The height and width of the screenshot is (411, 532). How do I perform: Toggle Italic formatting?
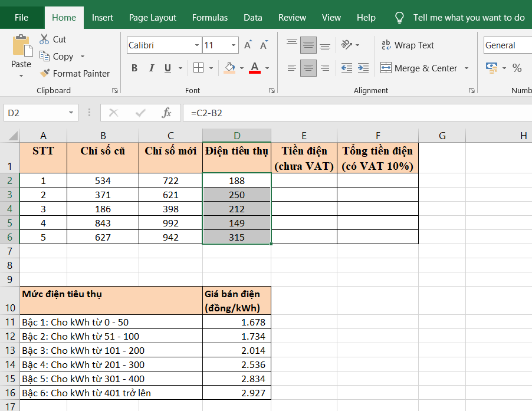click(x=151, y=68)
